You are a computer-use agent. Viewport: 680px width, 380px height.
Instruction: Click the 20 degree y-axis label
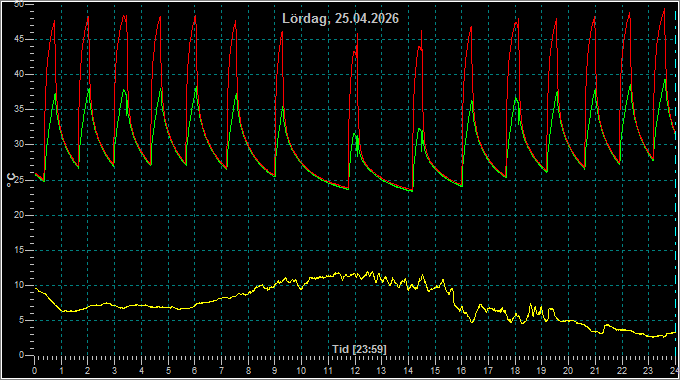point(19,215)
